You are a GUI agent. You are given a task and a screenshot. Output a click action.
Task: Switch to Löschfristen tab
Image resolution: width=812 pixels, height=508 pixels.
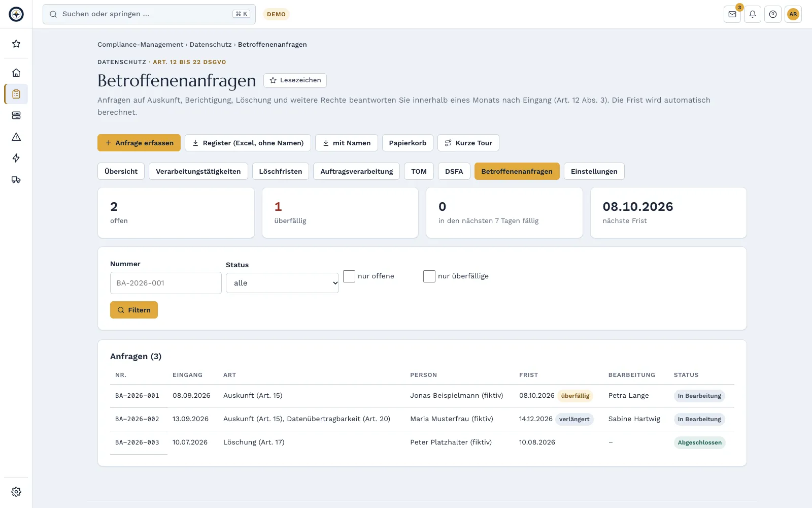pos(281,171)
